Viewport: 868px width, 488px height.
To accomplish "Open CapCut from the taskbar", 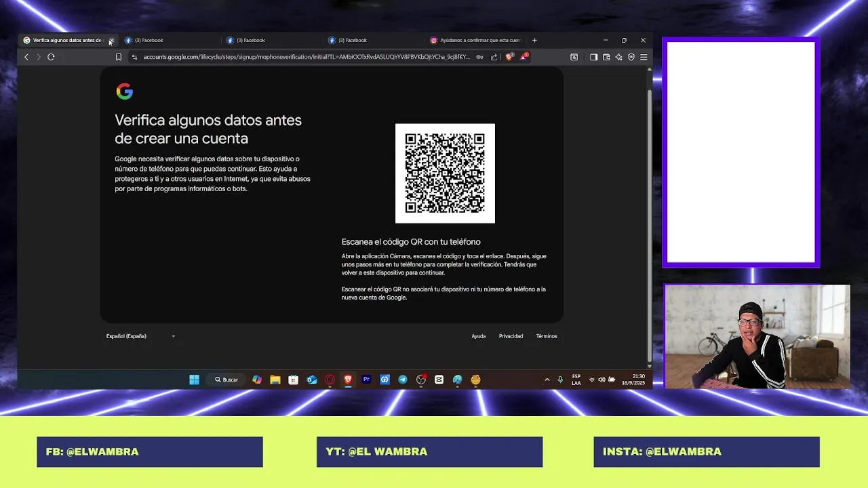I will click(439, 380).
